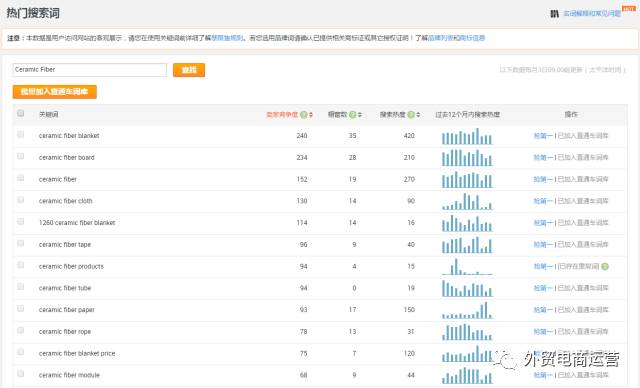Click help icon next to 橱窗数
The image size is (640, 388).
click(x=353, y=115)
